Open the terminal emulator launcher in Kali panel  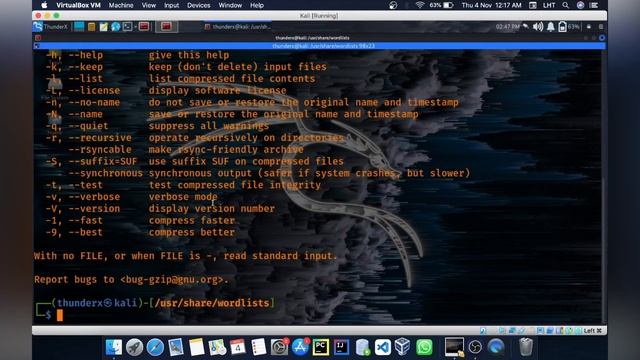coord(127,27)
